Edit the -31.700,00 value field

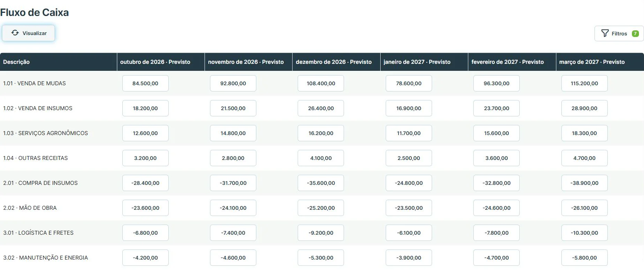pos(233,183)
